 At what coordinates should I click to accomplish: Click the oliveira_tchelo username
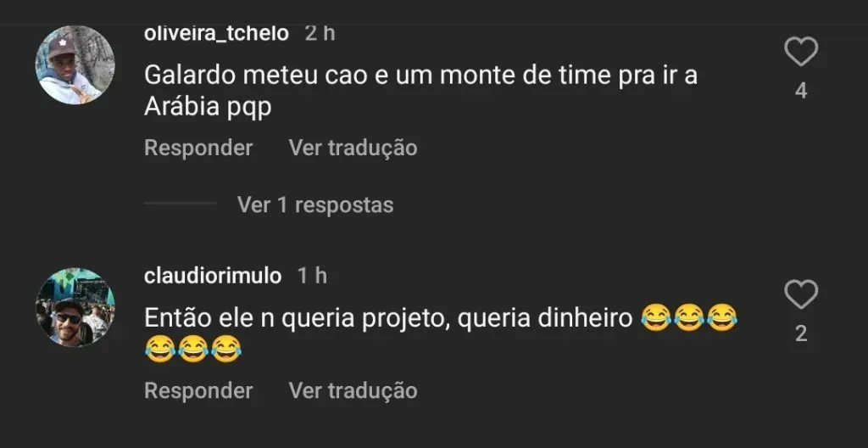click(x=216, y=33)
